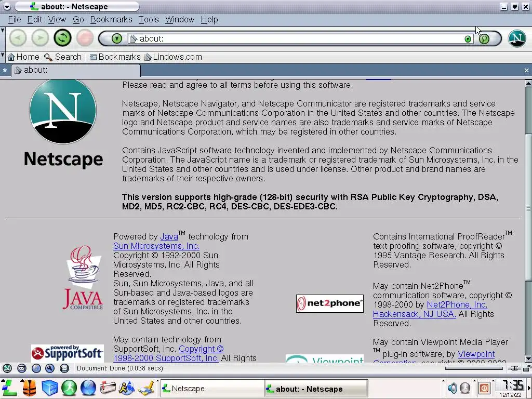The image size is (532, 399).
Task: Click the red Stop loading button
Action: pos(85,38)
